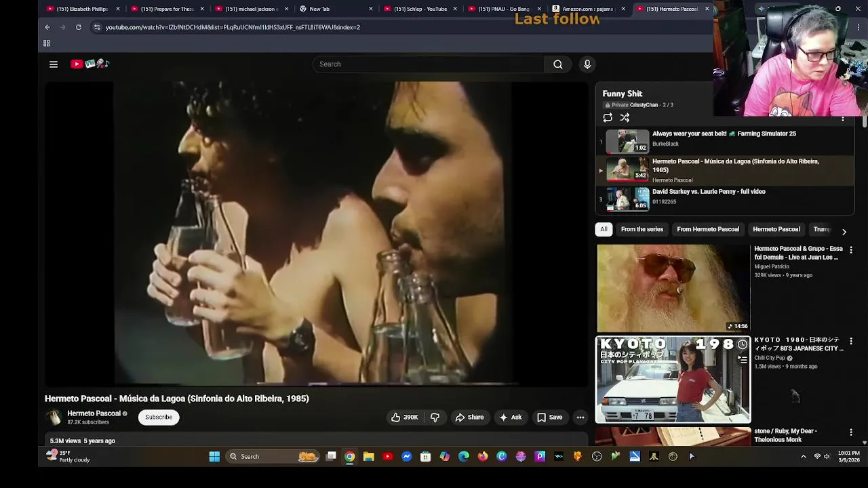
Task: Switch to the michael jackson tab
Action: tap(251, 9)
